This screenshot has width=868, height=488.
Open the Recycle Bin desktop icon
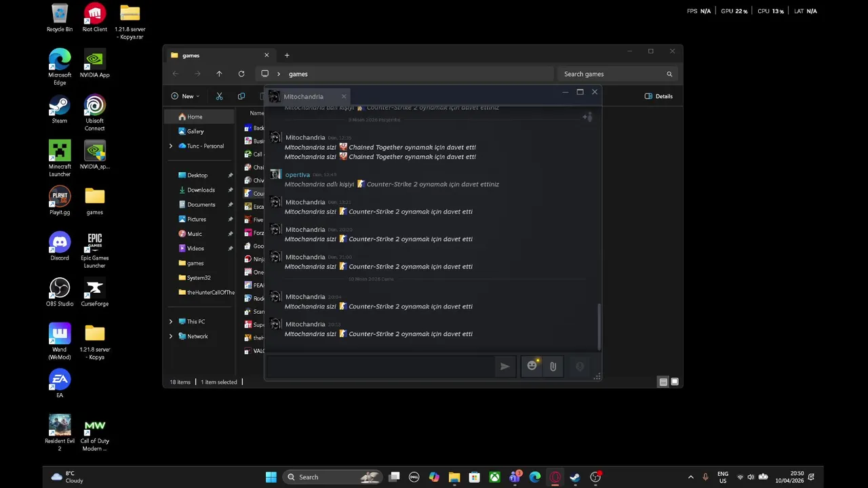point(60,18)
